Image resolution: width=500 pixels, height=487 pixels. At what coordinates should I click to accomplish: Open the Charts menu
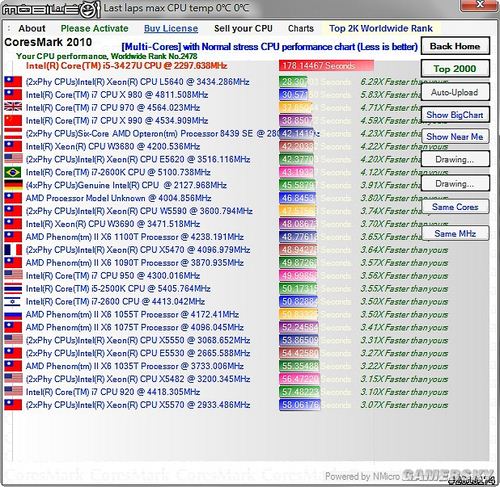click(301, 29)
